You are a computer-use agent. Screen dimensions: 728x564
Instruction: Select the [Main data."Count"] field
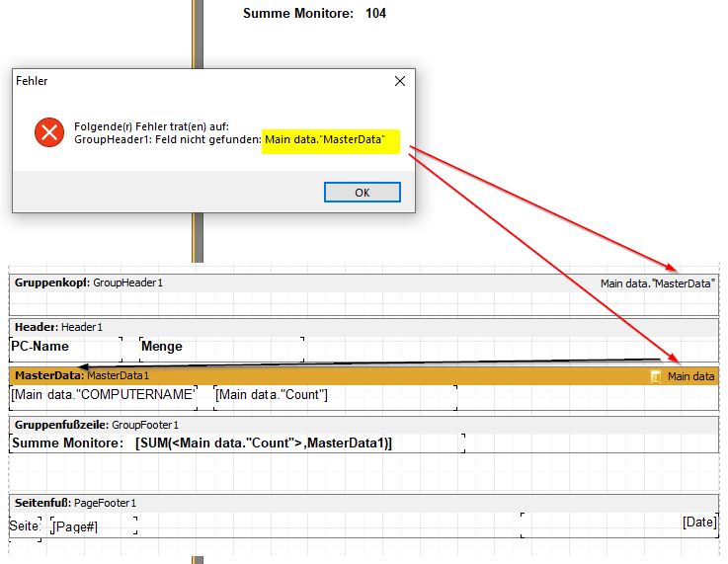(x=272, y=395)
